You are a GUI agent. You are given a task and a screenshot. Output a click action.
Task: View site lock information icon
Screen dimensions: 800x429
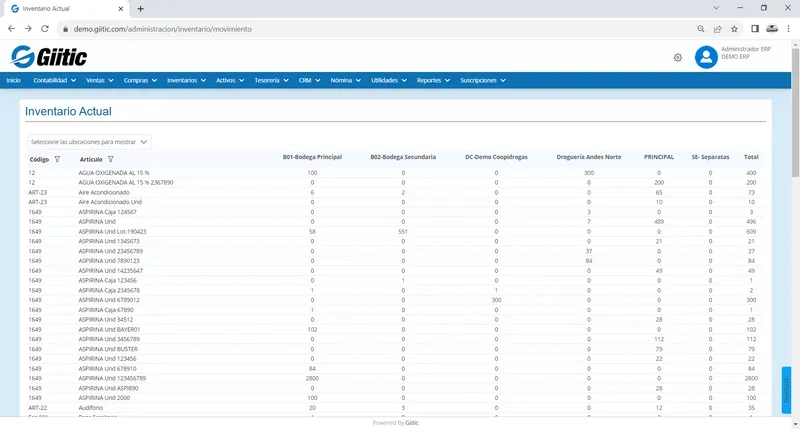[65, 29]
